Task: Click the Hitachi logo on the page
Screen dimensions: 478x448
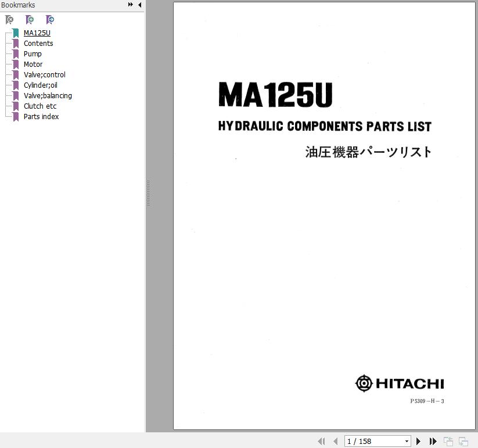Action: point(400,384)
